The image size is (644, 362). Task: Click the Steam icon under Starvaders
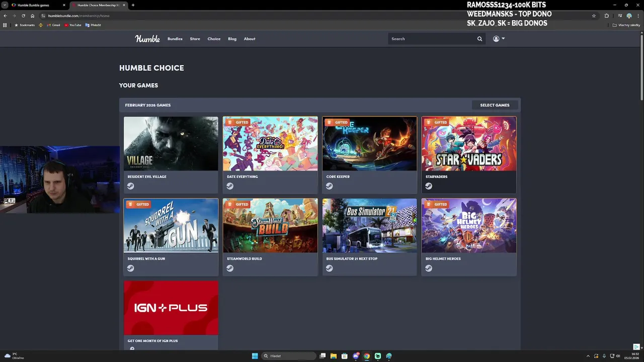(x=429, y=186)
